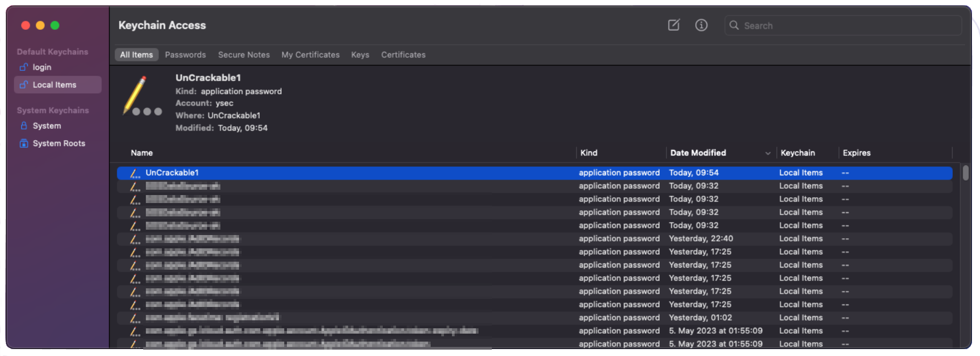
Task: Sort items by Kind column header
Action: coord(589,153)
